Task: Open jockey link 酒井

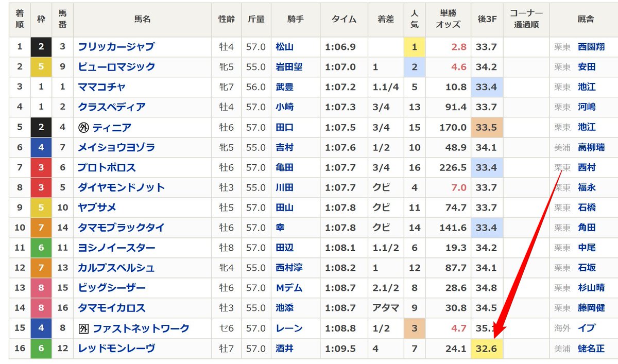Action: click(284, 348)
